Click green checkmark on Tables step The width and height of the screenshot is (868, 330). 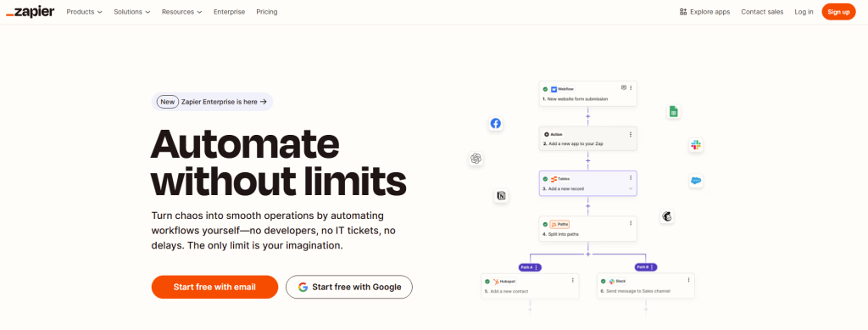point(545,179)
